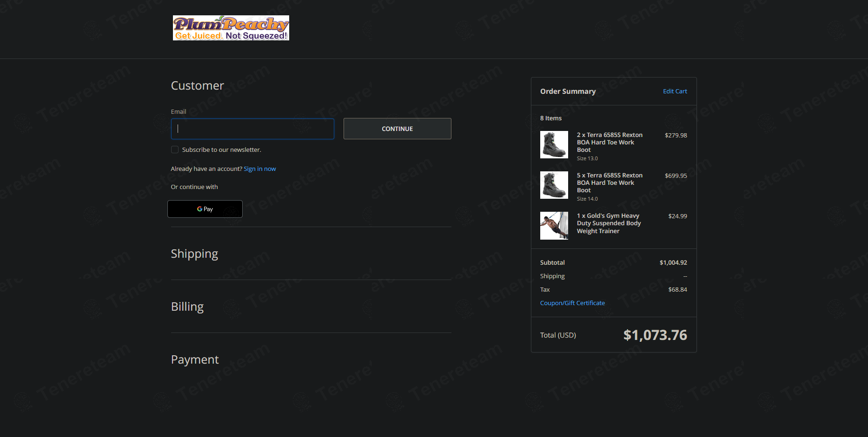
Task: Open the Edit Cart link
Action: pos(675,91)
